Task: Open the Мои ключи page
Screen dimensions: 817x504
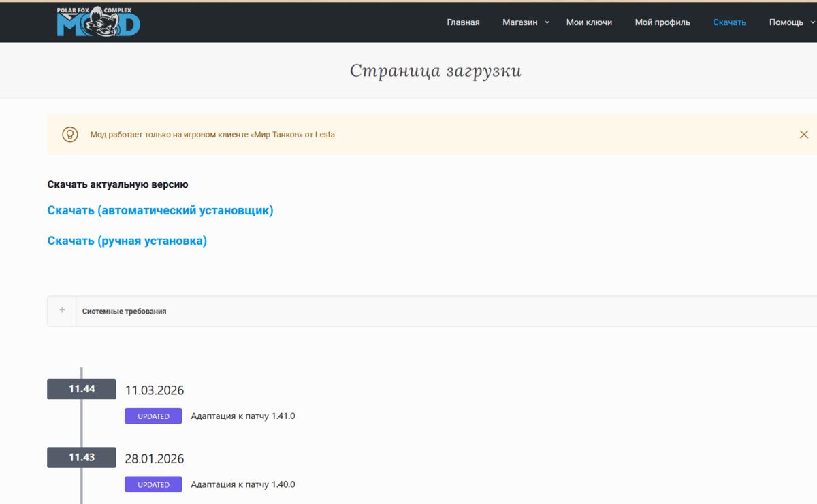Action: pyautogui.click(x=589, y=22)
